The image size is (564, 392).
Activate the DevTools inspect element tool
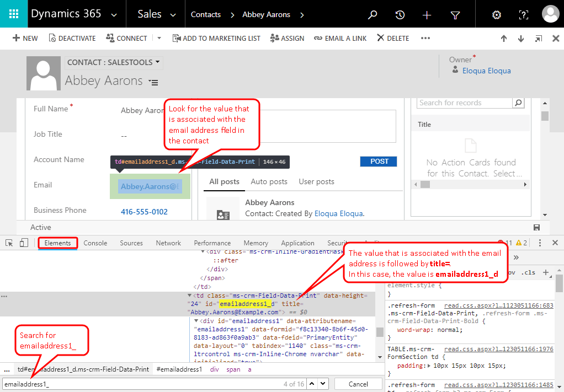click(8, 243)
